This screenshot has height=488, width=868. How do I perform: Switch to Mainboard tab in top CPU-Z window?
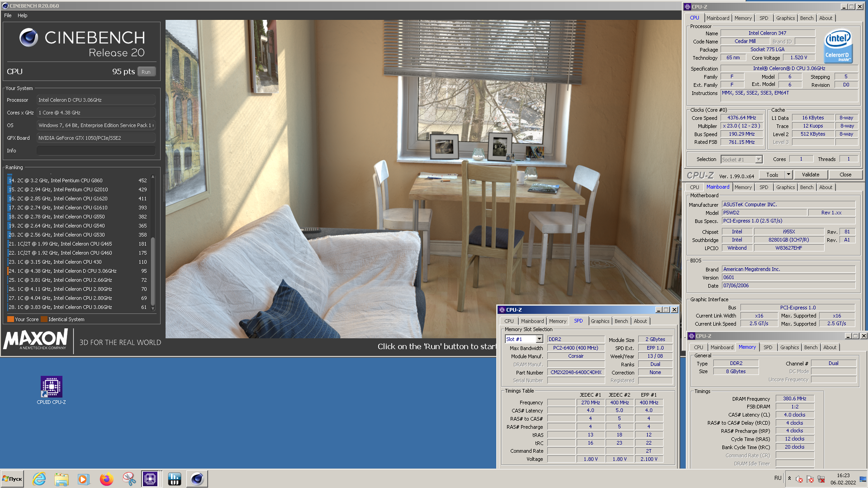click(x=718, y=18)
